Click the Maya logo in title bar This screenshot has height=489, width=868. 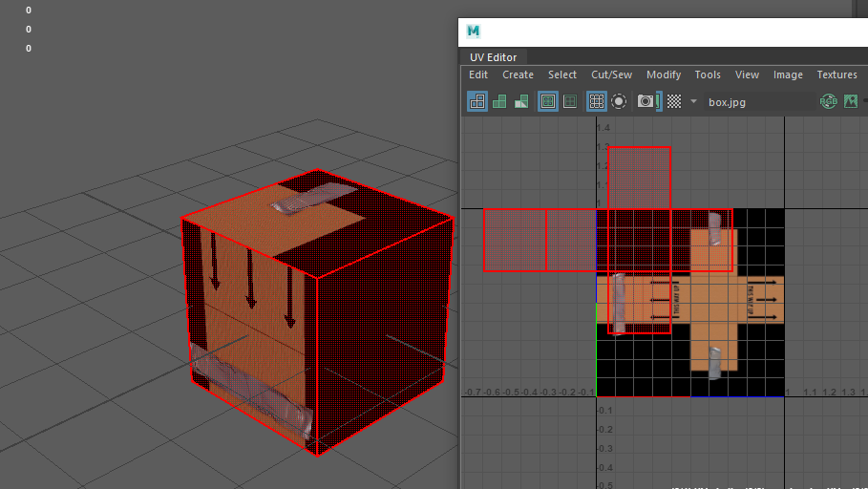473,31
